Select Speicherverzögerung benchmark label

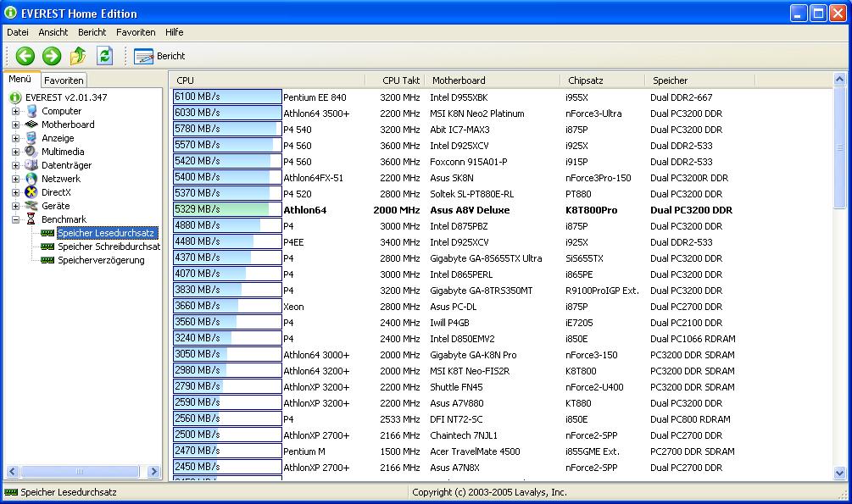101,260
